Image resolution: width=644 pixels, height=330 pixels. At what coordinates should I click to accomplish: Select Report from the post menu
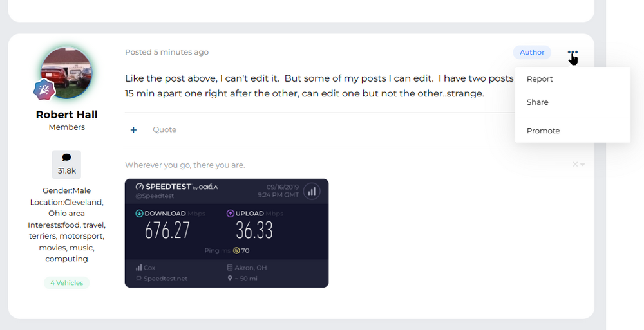tap(540, 79)
